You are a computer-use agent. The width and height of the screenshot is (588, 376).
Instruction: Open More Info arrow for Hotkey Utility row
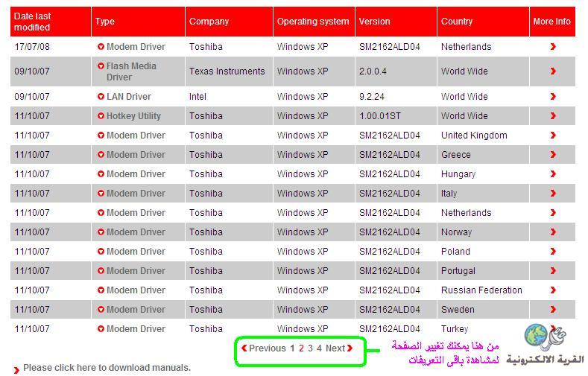[x=553, y=116]
